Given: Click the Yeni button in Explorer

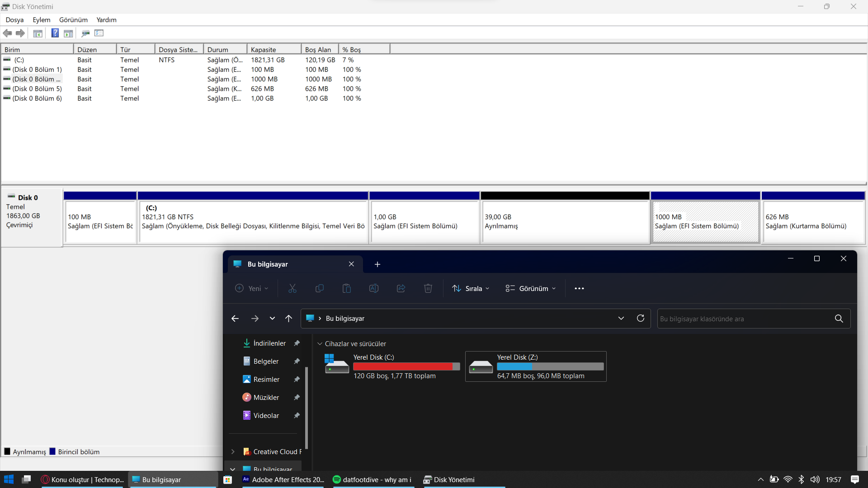Looking at the screenshot, I should 252,288.
